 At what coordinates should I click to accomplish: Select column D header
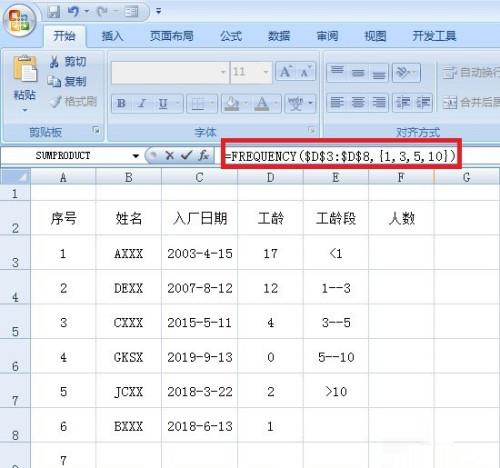pyautogui.click(x=270, y=177)
